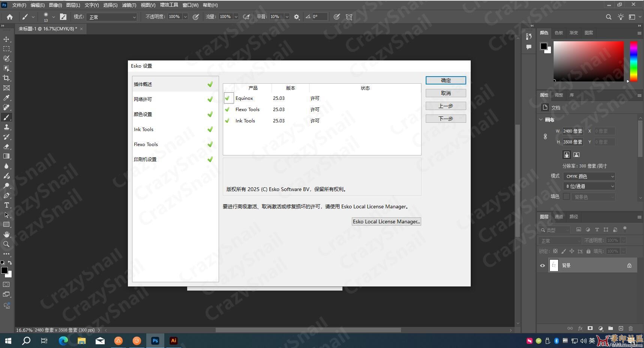Switch to the 色板 tab
The width and height of the screenshot is (644, 348).
(x=559, y=33)
